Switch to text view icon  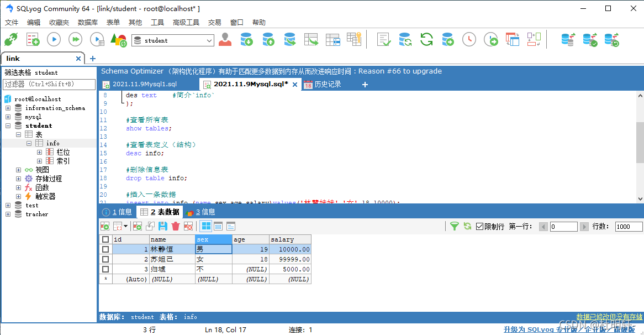231,226
